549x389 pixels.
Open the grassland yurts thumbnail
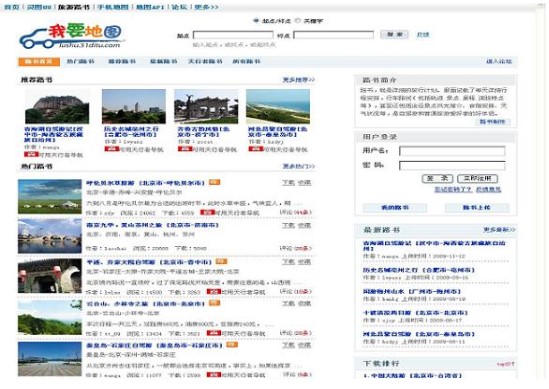(x=50, y=196)
